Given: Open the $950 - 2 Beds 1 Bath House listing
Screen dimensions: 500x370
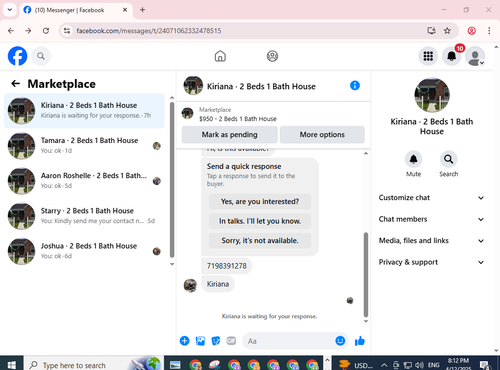Looking at the screenshot, I should (x=238, y=119).
